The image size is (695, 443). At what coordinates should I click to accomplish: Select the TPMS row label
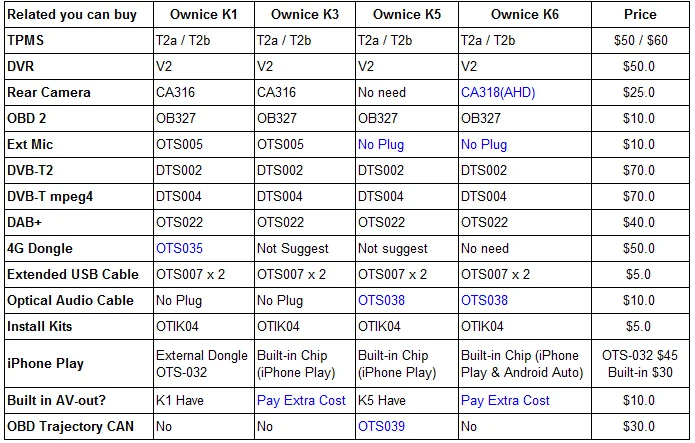click(x=26, y=40)
